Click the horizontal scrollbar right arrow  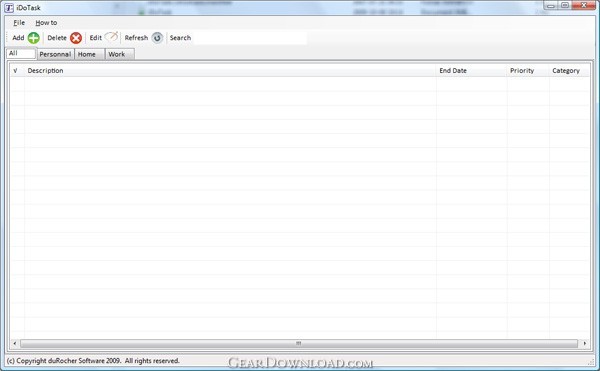click(x=585, y=343)
